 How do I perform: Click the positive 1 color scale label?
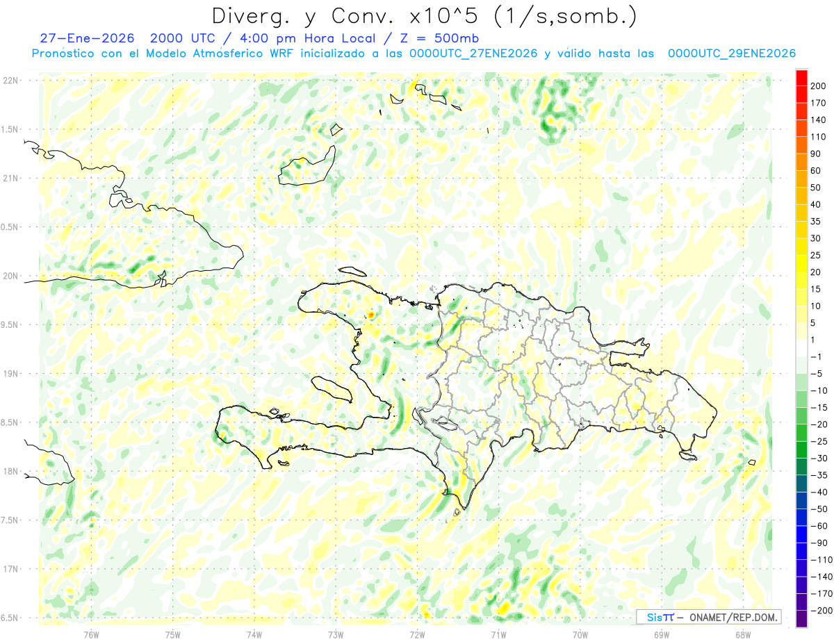click(x=814, y=340)
